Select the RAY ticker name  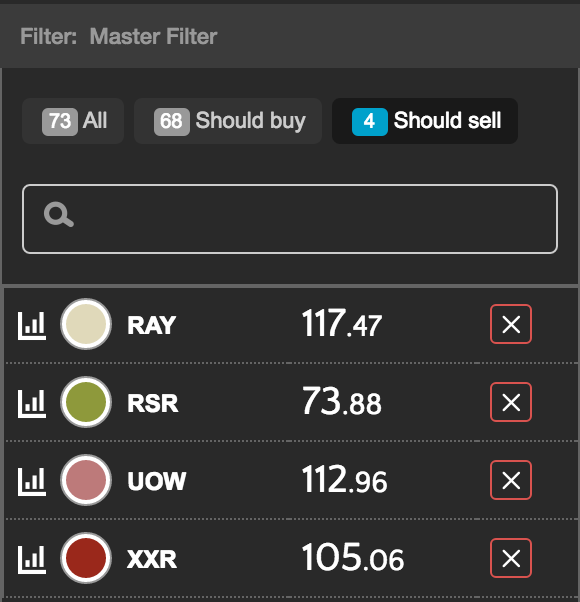point(152,325)
